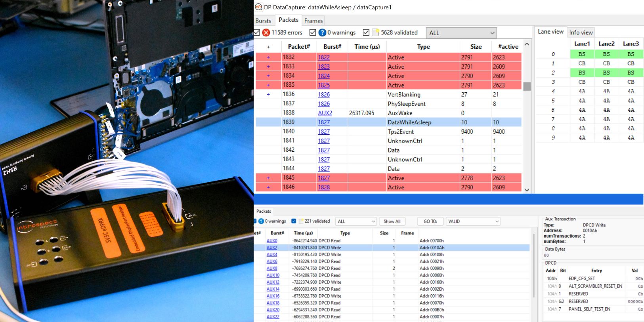The height and width of the screenshot is (322, 644).
Task: Click the Show All button
Action: point(392,221)
